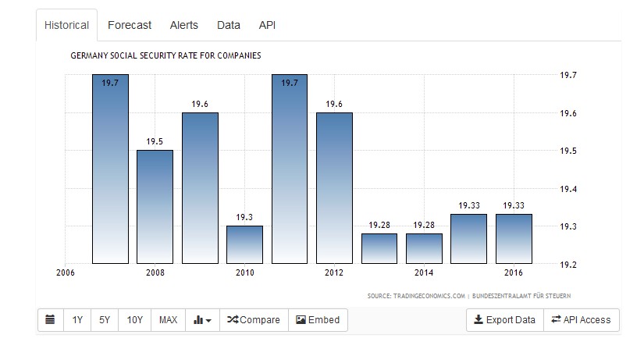Show the MAX time range
Image resolution: width=644 pixels, height=356 pixels.
[x=168, y=320]
